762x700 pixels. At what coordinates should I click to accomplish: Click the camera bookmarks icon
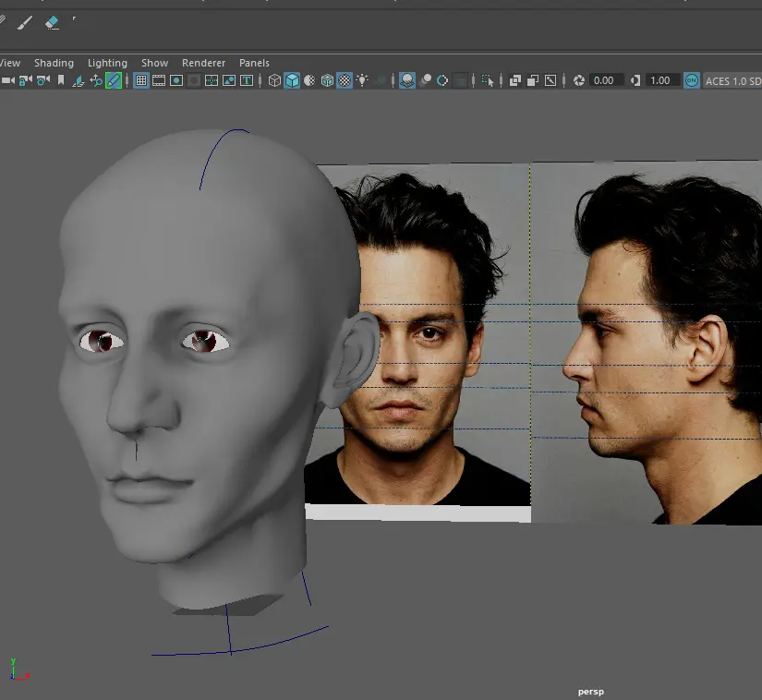[x=61, y=81]
